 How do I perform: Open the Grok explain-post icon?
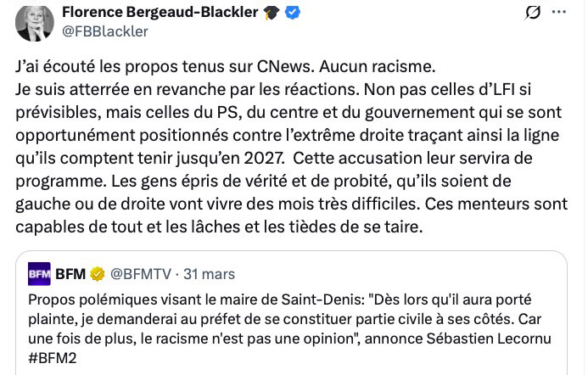click(534, 13)
